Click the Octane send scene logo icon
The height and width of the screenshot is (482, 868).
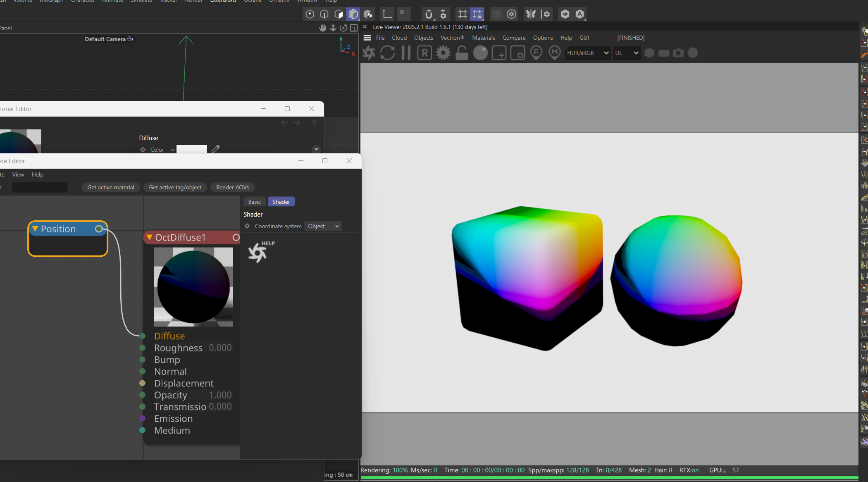point(369,53)
